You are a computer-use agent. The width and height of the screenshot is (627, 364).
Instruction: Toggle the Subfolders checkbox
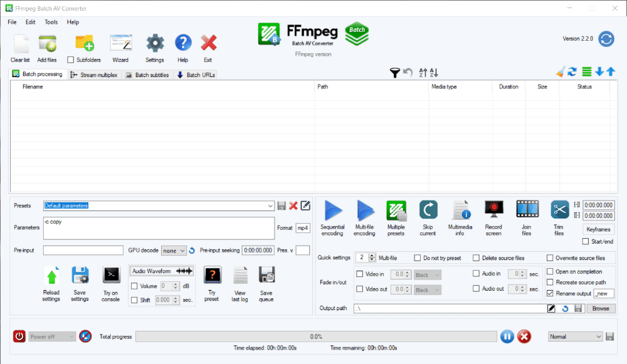coord(71,60)
